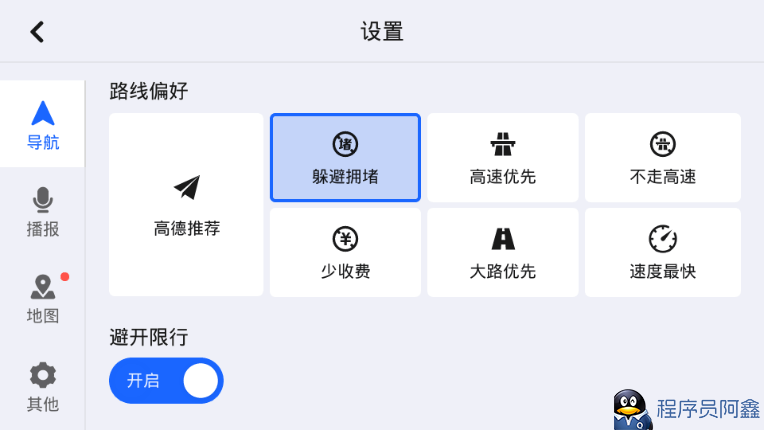Click the speedometer icon
Image resolution: width=764 pixels, height=430 pixels.
[x=663, y=239]
